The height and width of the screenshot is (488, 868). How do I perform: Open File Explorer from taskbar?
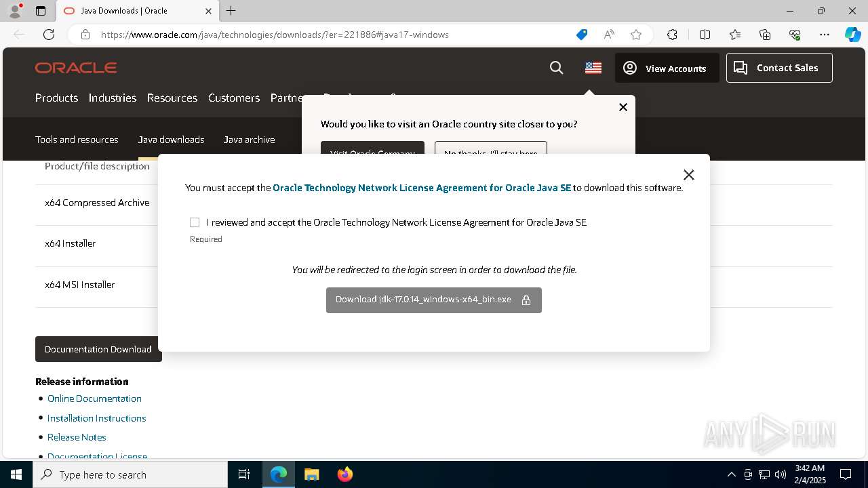pyautogui.click(x=311, y=474)
